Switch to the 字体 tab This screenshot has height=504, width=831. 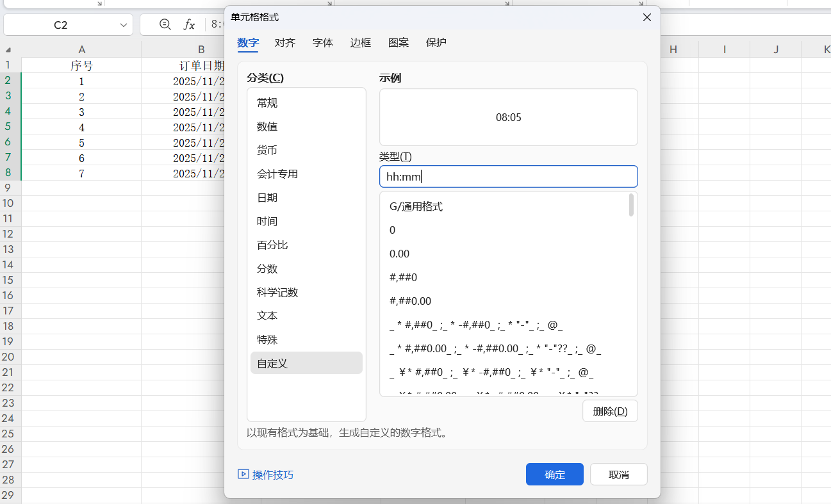[x=322, y=42]
